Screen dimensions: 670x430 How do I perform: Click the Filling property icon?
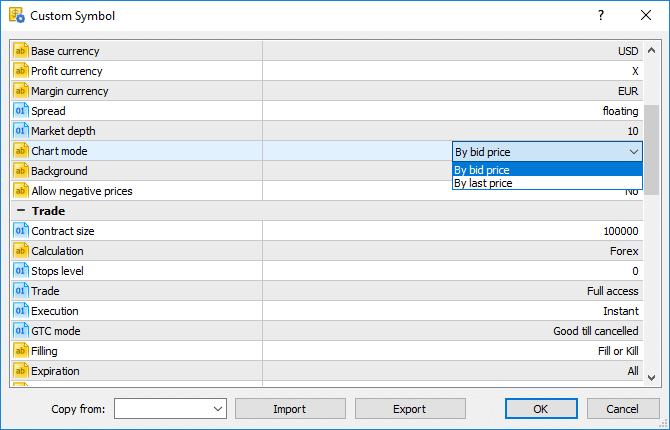pos(20,351)
